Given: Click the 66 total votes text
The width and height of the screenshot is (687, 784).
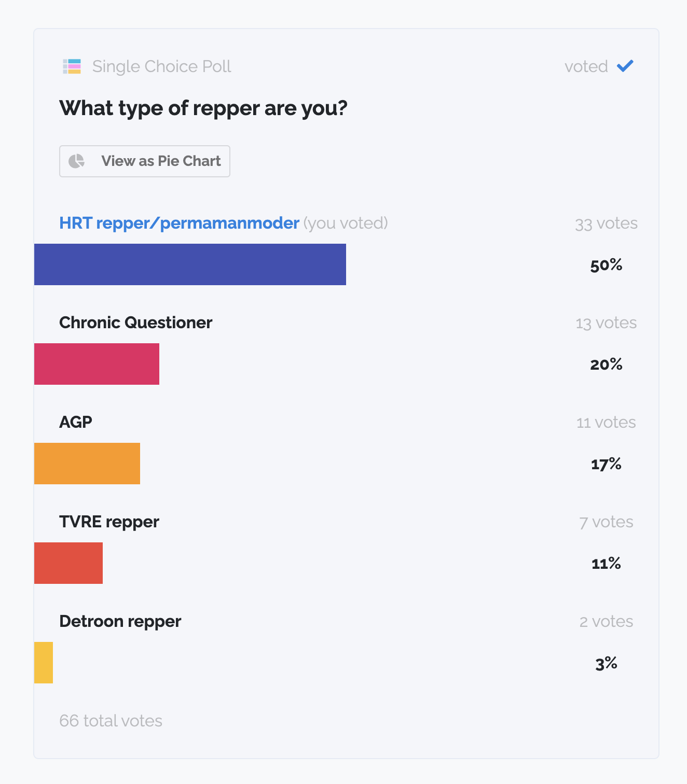Looking at the screenshot, I should (111, 721).
